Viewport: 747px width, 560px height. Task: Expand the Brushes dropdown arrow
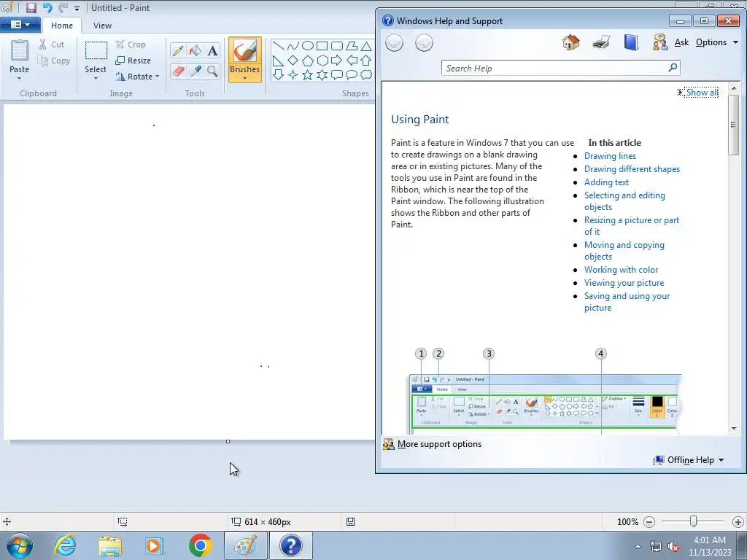(x=245, y=79)
